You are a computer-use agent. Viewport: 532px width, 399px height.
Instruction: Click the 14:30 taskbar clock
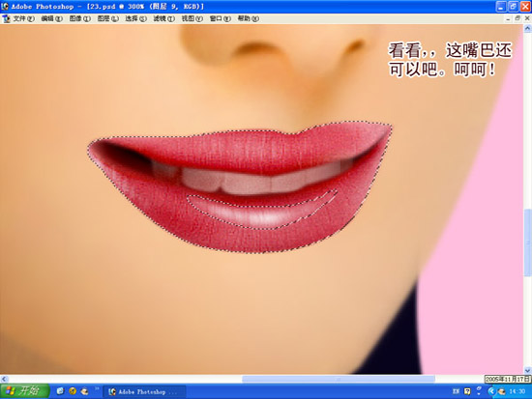[517, 391]
